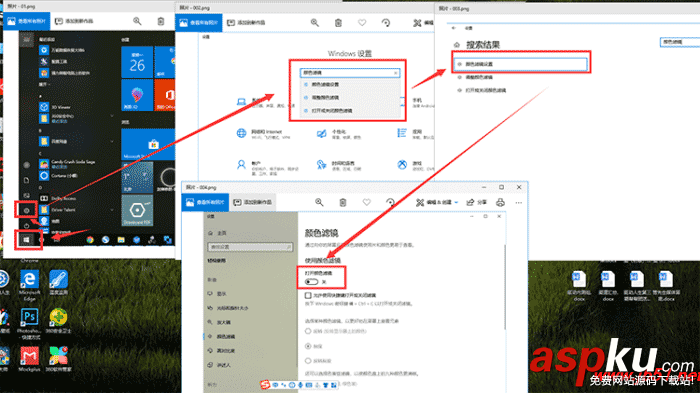
Task: Open Microsoft Edge desktop shortcut
Action: (x=29, y=286)
